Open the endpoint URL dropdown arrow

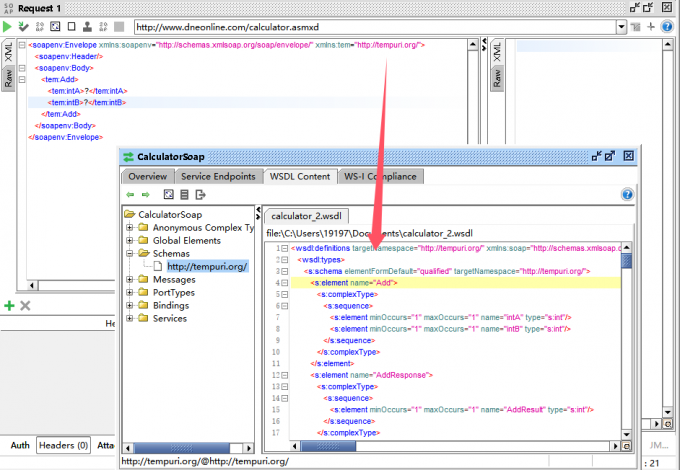coord(621,27)
